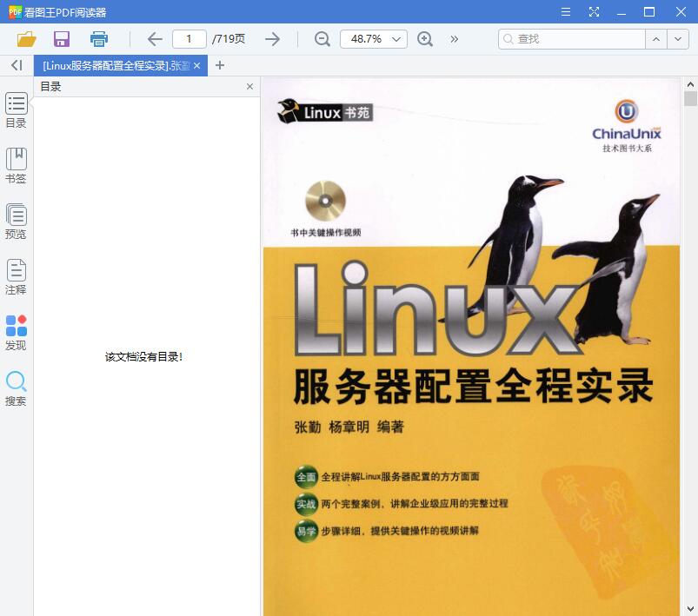Click the 该文档没有目录! message text

click(143, 356)
